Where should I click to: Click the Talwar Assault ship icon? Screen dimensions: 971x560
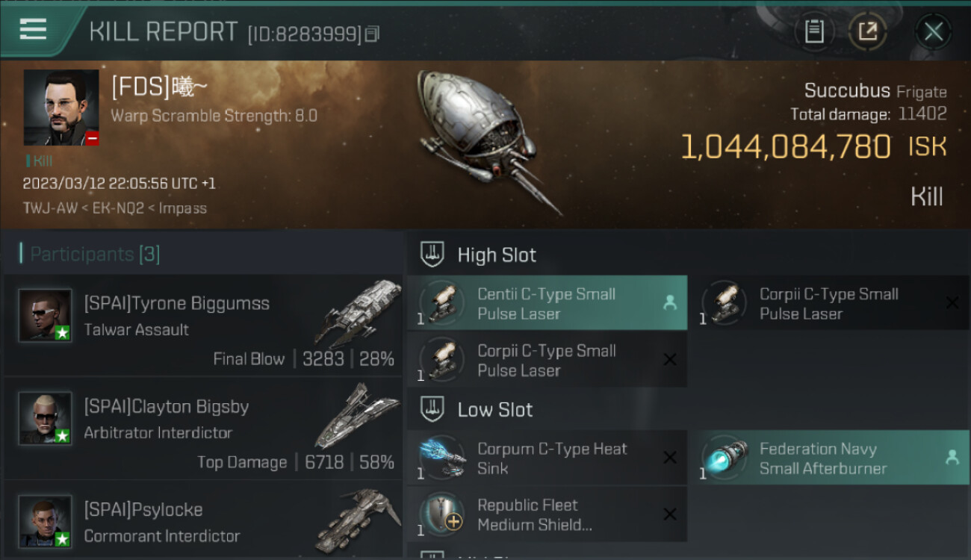tap(359, 312)
